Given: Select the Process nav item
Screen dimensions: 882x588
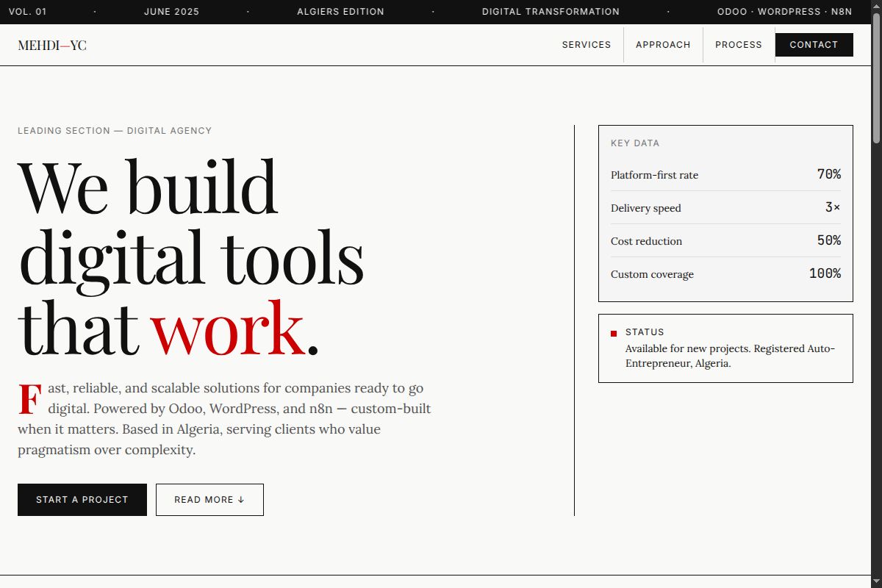Looking at the screenshot, I should click(739, 45).
